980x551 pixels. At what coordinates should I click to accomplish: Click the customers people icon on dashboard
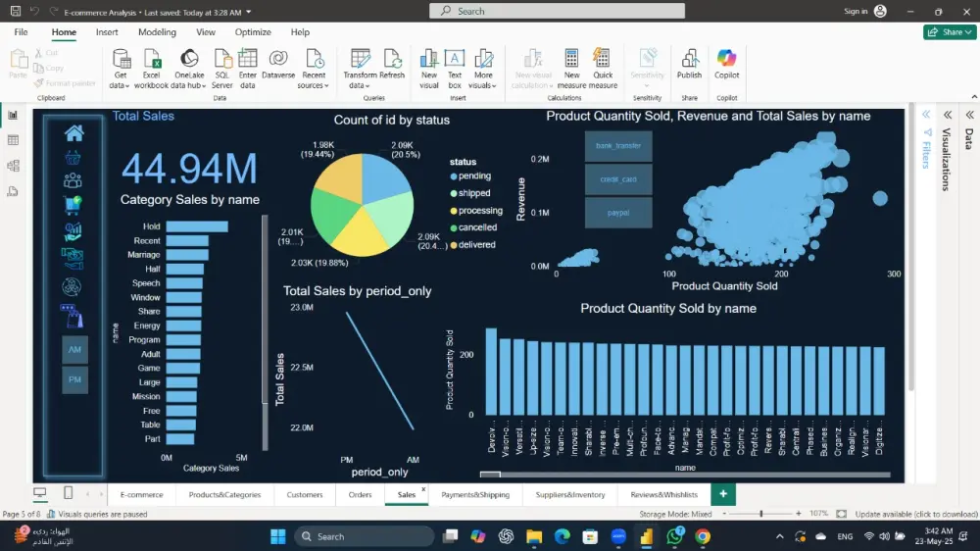[x=73, y=180]
